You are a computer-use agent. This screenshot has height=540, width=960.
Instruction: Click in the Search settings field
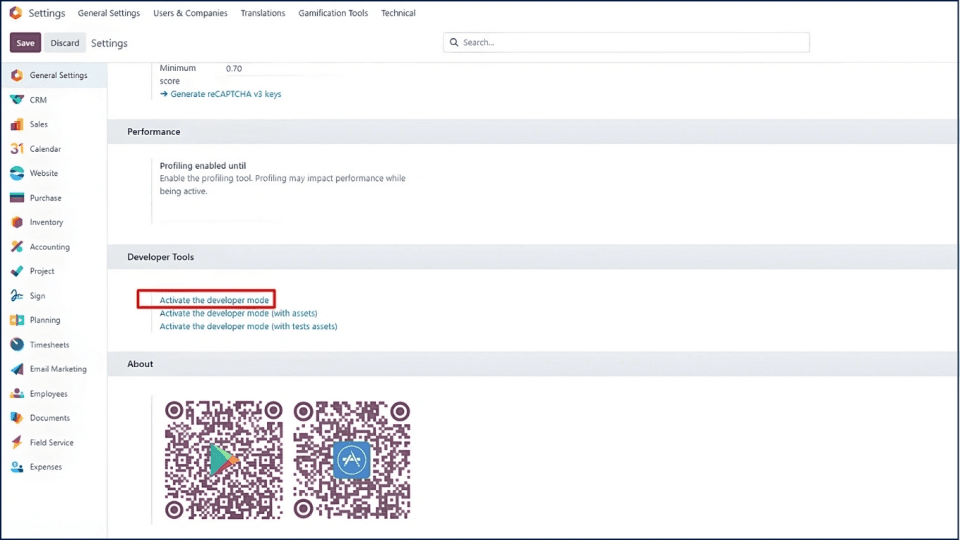click(626, 42)
